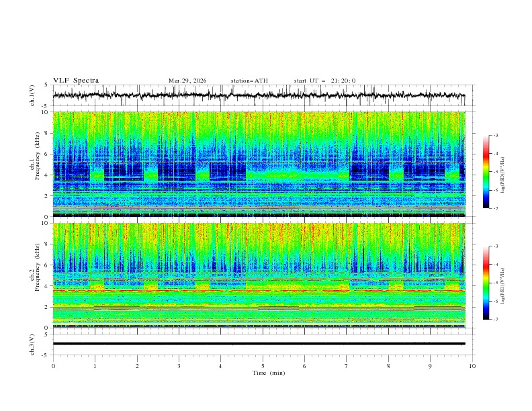Click time axis tick label "7"
532x411 pixels.
(x=347, y=366)
